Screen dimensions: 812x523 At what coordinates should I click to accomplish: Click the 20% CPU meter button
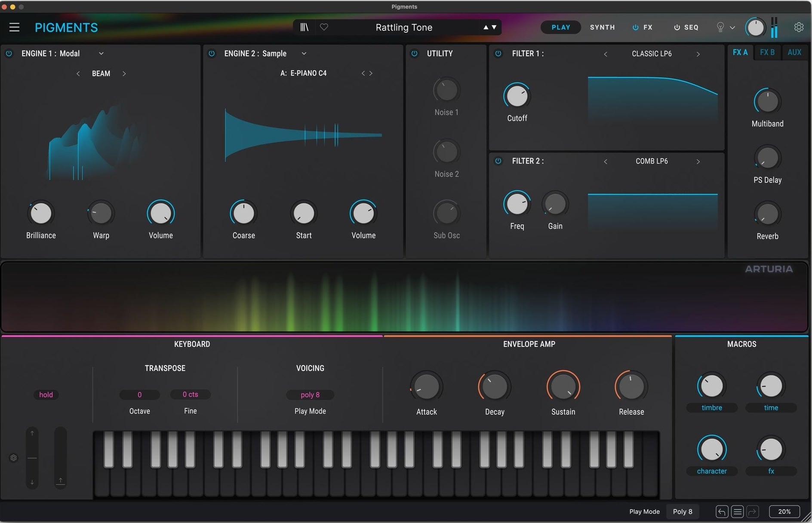[x=784, y=511]
